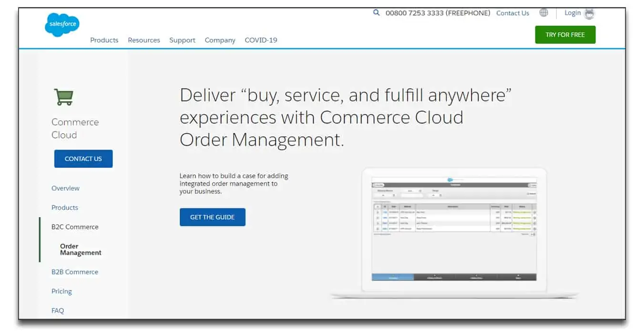Open the Company navigation menu
644x331 pixels.
pyautogui.click(x=220, y=40)
